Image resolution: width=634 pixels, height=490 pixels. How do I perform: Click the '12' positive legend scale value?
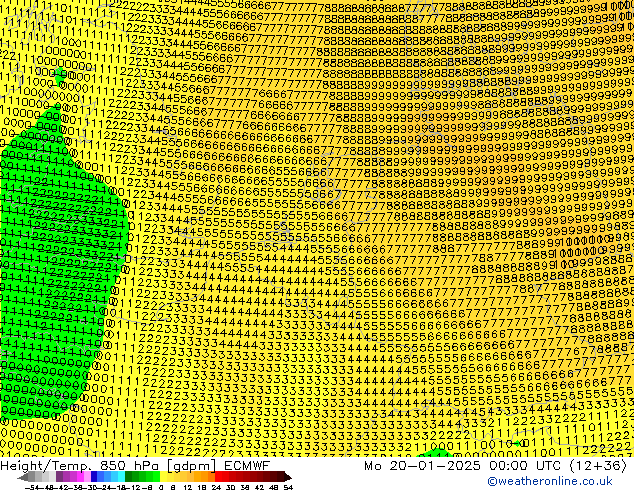[x=187, y=487]
